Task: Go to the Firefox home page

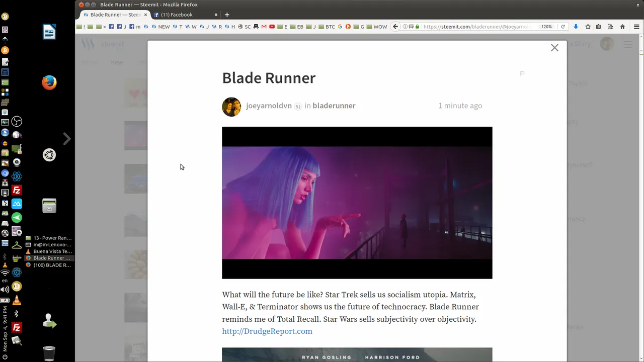Action: (x=622, y=27)
